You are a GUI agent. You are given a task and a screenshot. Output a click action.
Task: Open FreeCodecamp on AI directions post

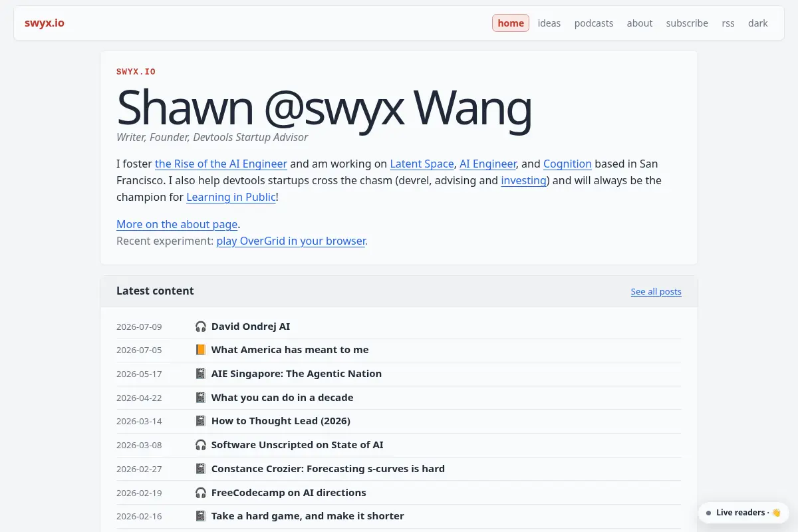coord(289,493)
